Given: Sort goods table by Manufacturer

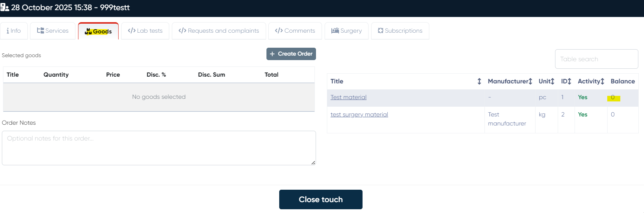Looking at the screenshot, I should [x=530, y=81].
